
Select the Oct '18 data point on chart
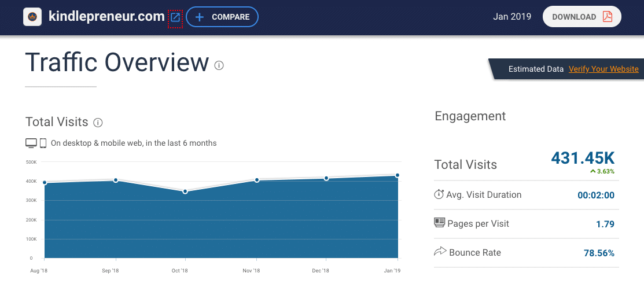[185, 191]
